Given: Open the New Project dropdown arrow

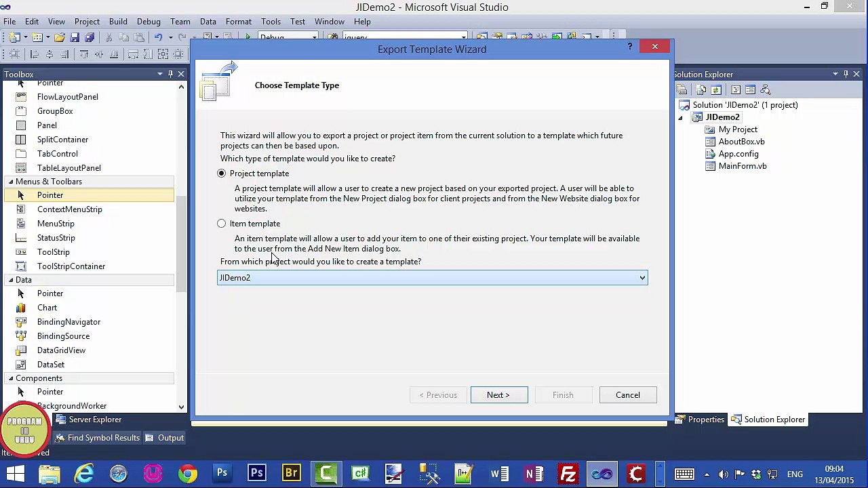Looking at the screenshot, I should [x=25, y=37].
